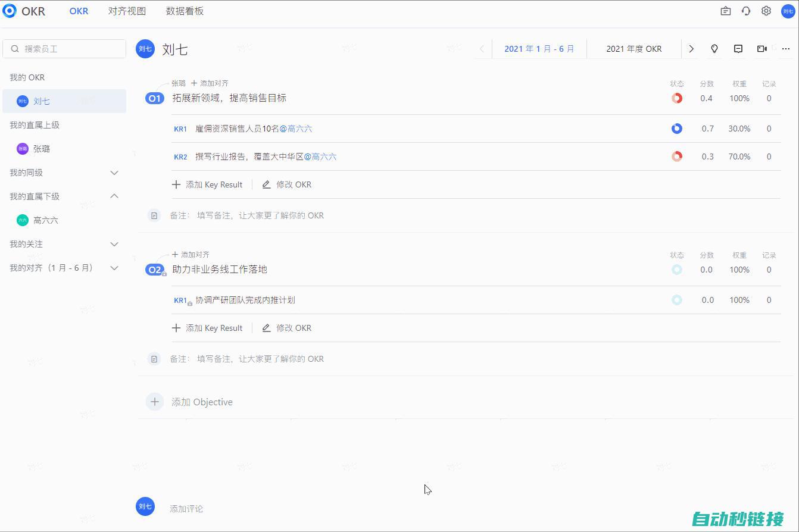
Task: Click the O2 objective badge
Action: (x=155, y=270)
